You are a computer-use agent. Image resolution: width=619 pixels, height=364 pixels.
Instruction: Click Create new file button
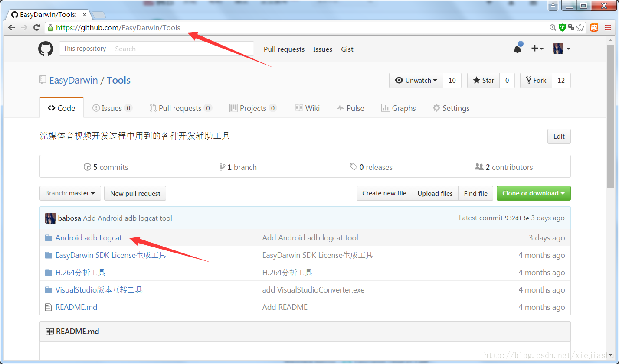384,193
